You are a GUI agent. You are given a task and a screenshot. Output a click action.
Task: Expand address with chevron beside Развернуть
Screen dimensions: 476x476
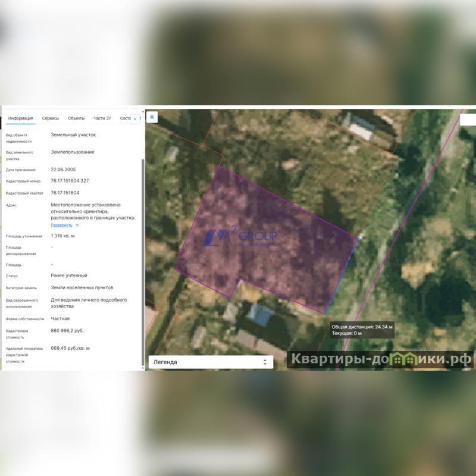point(77,226)
